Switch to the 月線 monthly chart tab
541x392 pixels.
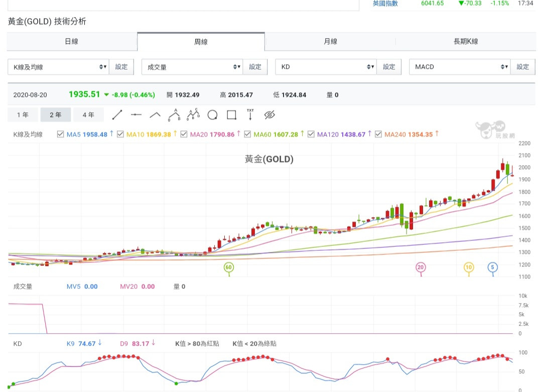tap(330, 42)
